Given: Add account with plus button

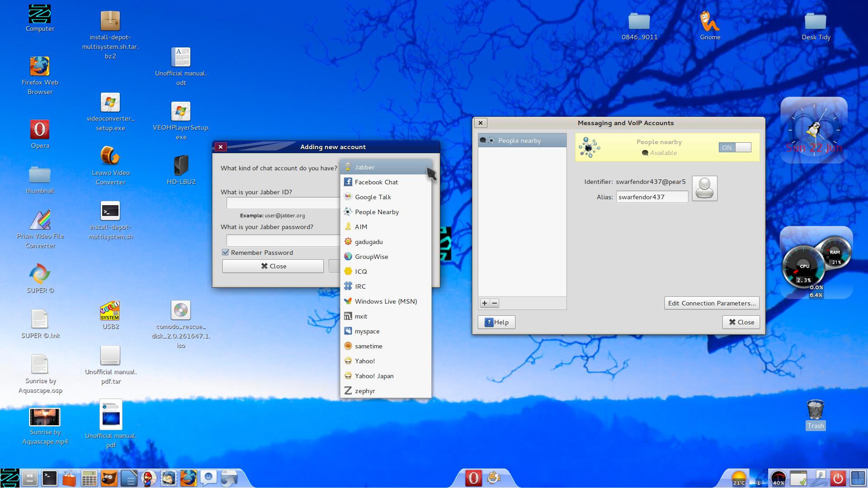Looking at the screenshot, I should click(x=485, y=303).
